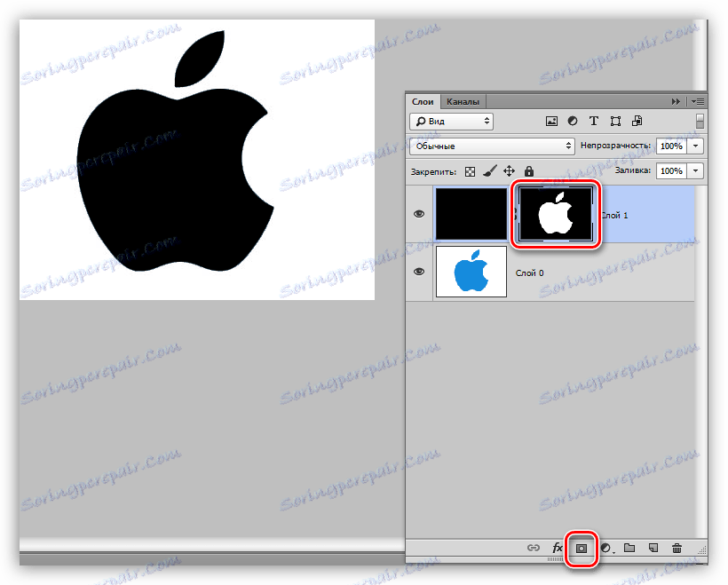Click the Непрозрачность 100% field

[671, 146]
